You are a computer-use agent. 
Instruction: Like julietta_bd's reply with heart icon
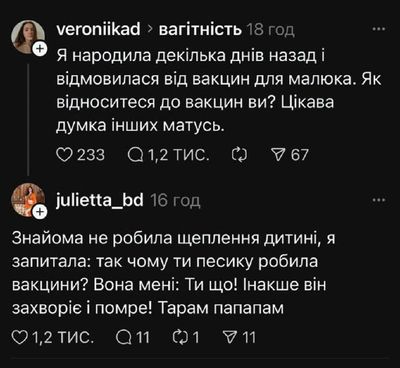click(19, 337)
